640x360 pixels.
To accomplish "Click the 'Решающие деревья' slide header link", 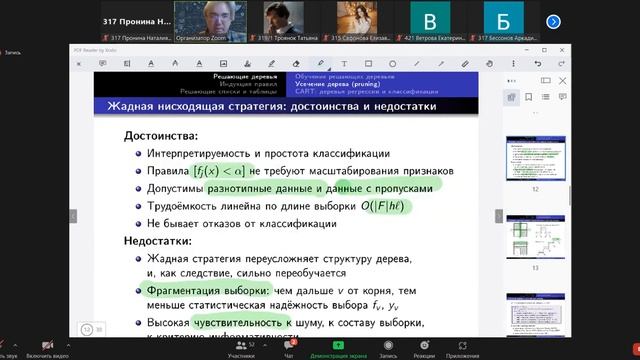I will [x=245, y=76].
